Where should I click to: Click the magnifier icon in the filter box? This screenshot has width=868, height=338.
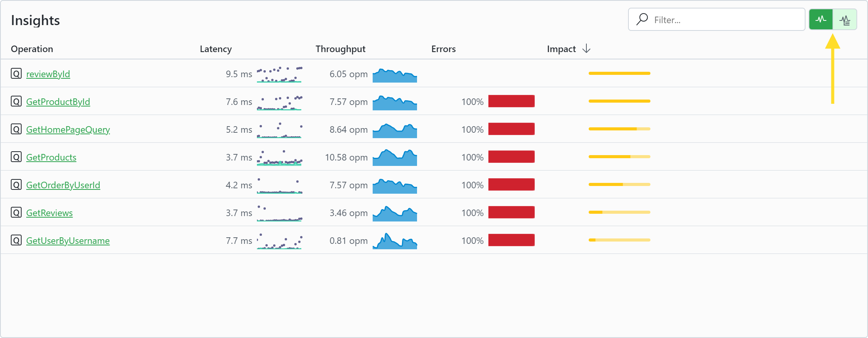coord(642,19)
